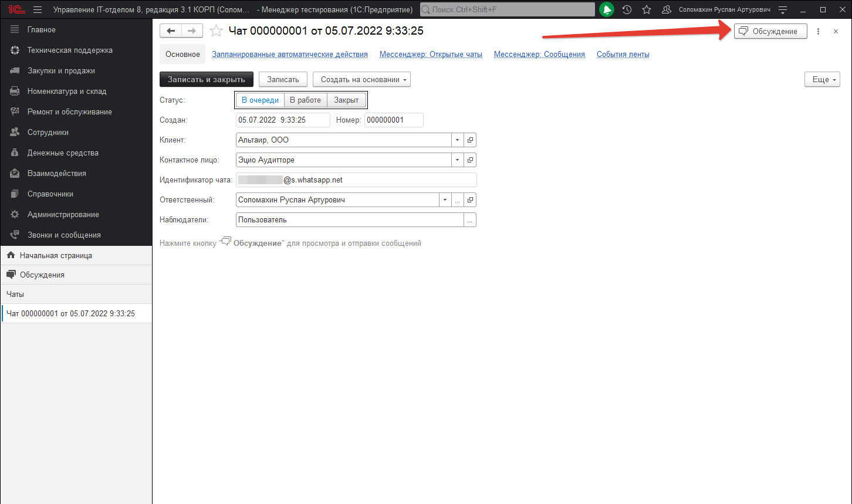
Task: Expand the Создать на основании dropdown
Action: click(361, 79)
